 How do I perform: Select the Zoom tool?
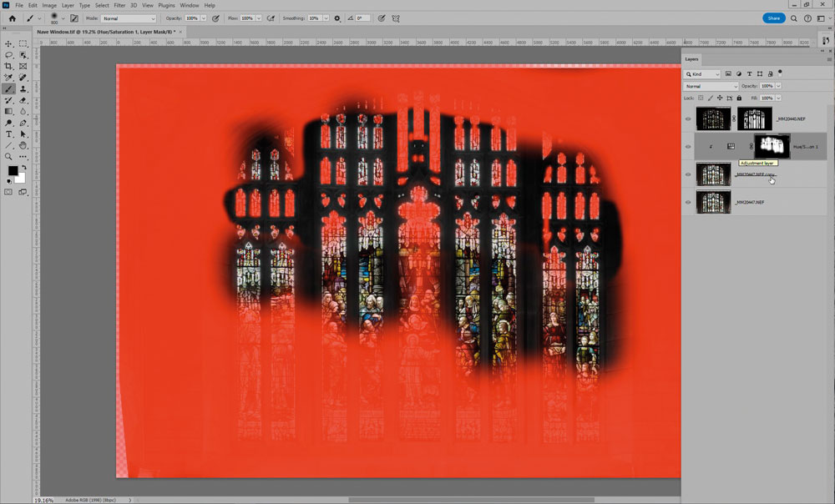(x=8, y=157)
